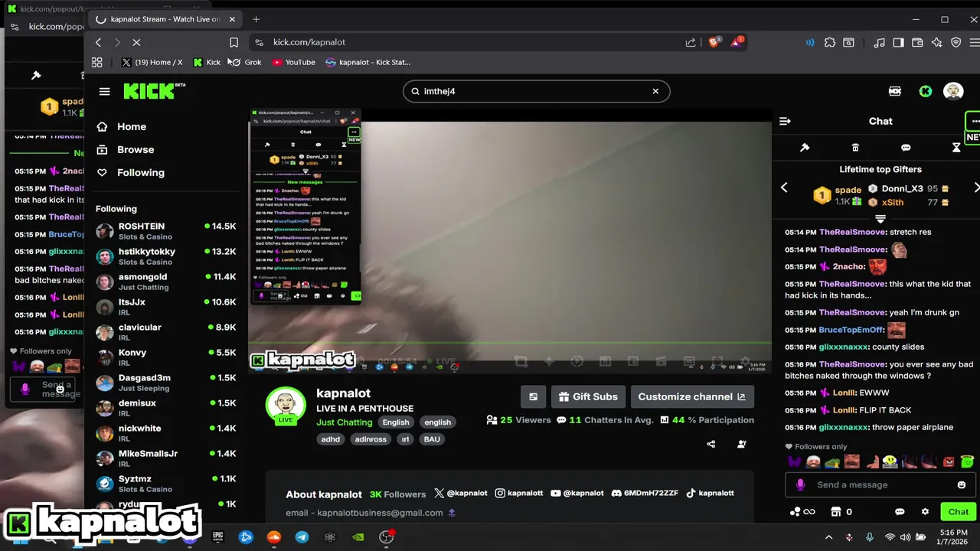Open nickwhite channel in Following list
This screenshot has height=551, width=980.
pos(165,433)
